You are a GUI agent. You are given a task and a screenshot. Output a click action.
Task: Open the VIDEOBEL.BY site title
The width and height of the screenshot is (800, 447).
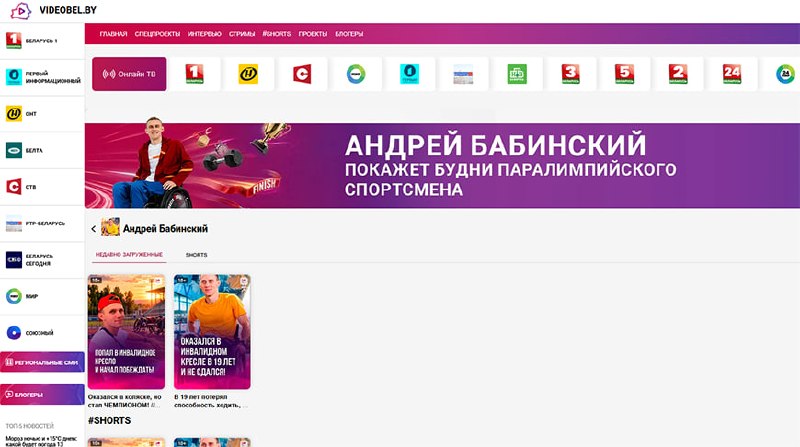pyautogui.click(x=68, y=10)
